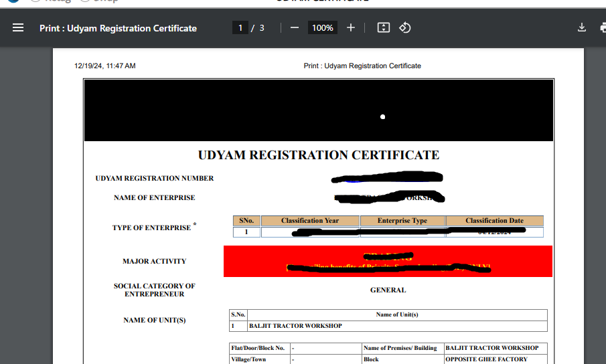Open the PDF sidebar hamburger menu
Screen dimensions: 606x364
pyautogui.click(x=18, y=27)
